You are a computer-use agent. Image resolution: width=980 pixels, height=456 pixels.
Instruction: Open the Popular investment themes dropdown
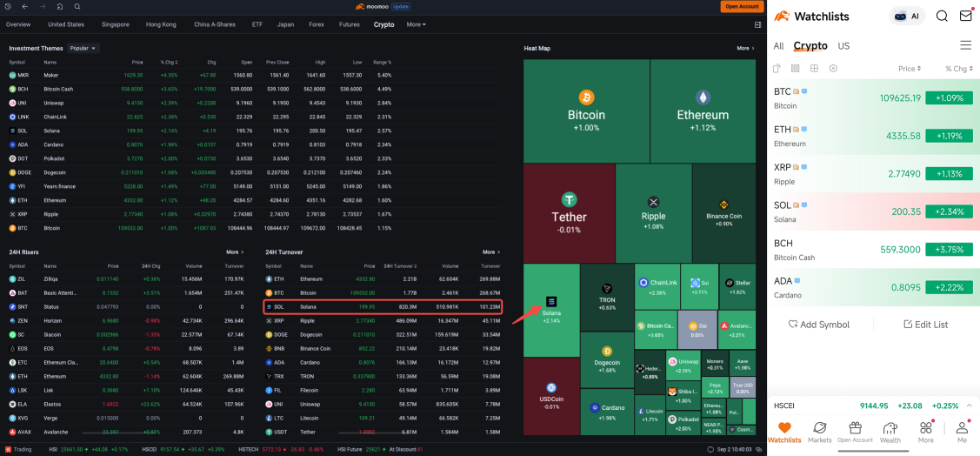pos(83,49)
